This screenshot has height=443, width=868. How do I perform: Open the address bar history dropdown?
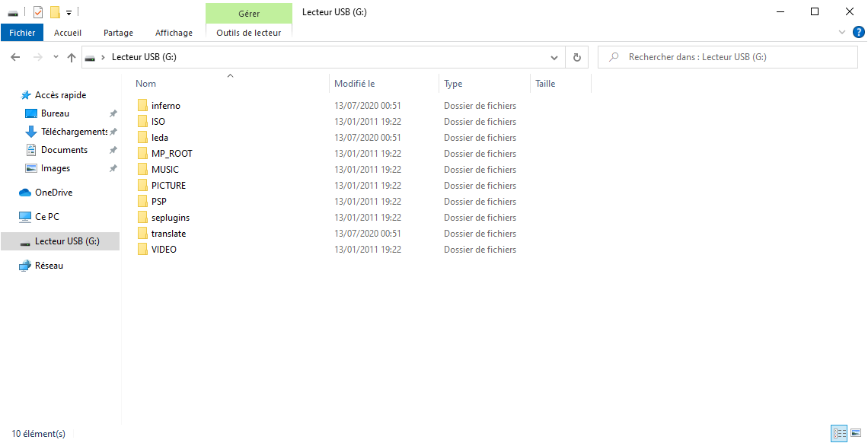pyautogui.click(x=554, y=57)
